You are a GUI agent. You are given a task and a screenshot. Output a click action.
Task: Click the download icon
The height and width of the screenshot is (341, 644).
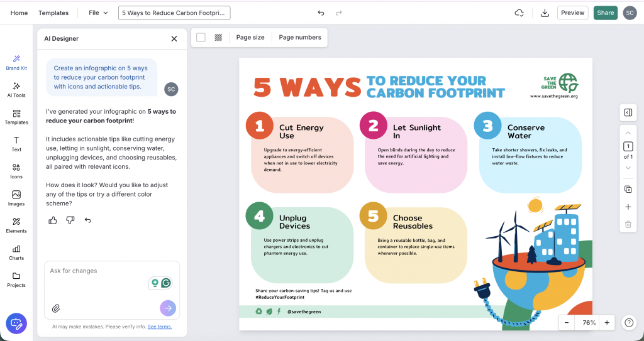tap(545, 13)
